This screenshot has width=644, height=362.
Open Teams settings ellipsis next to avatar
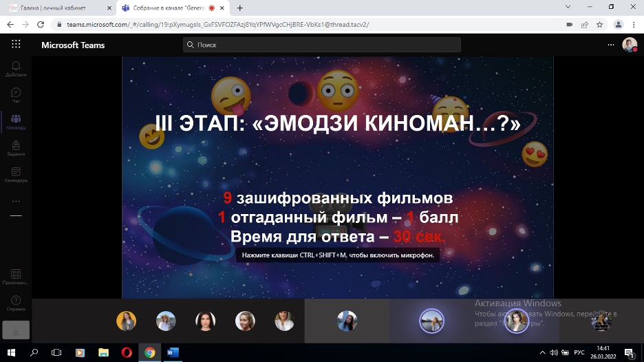(610, 45)
